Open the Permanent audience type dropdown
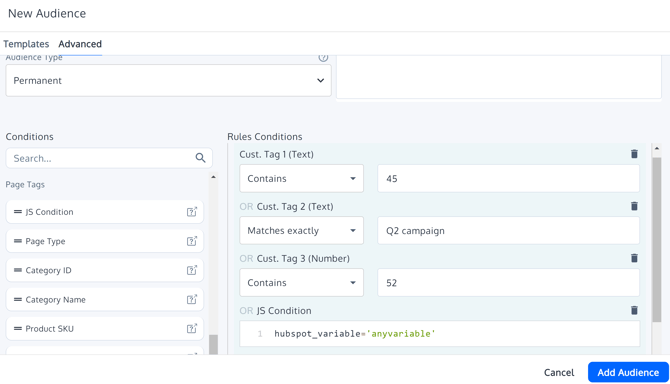The width and height of the screenshot is (670, 384). click(x=168, y=80)
